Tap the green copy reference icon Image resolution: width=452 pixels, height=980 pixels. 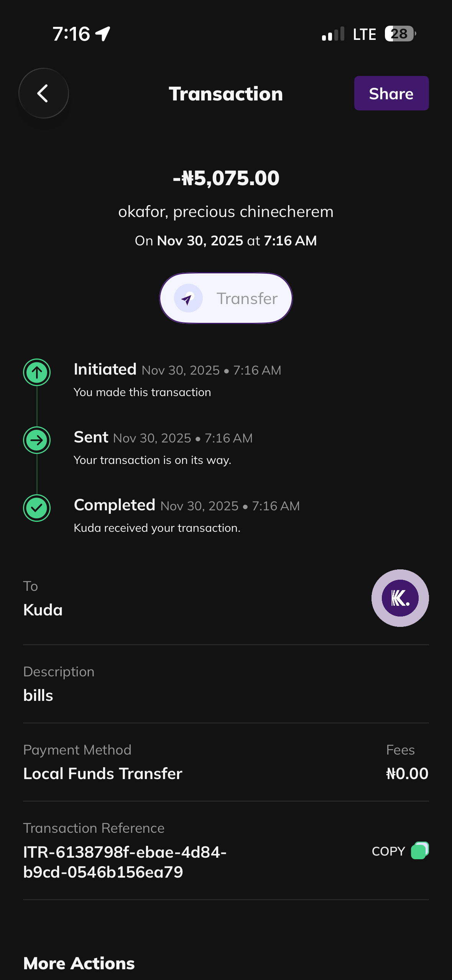(419, 851)
